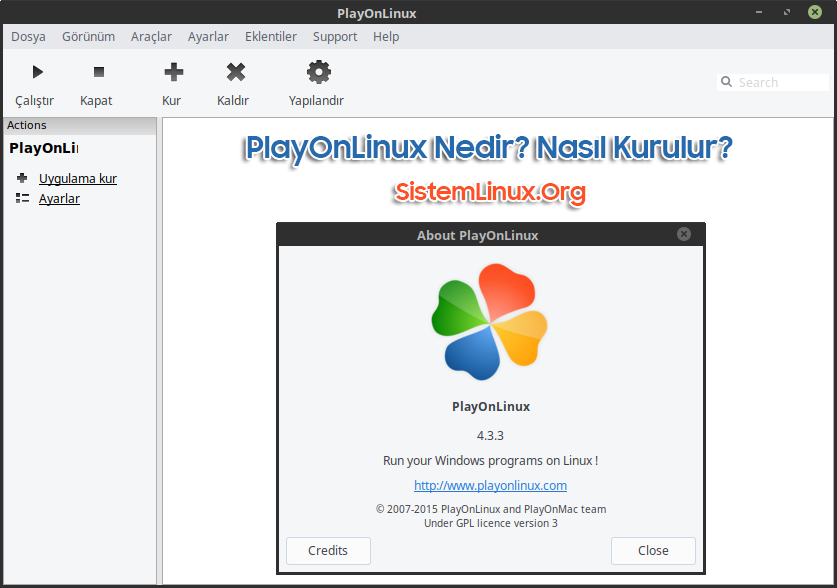
Task: Open the Support menu
Action: click(x=334, y=36)
